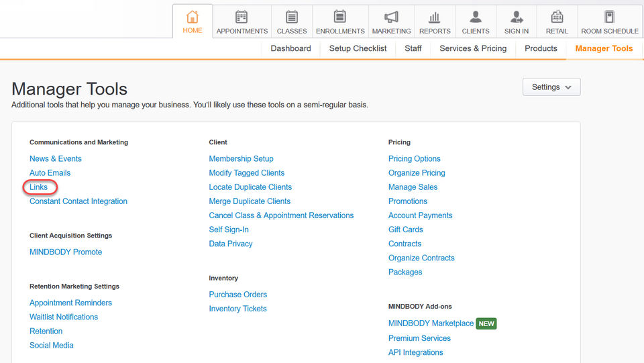The height and width of the screenshot is (363, 644).
Task: Open the Clients person icon
Action: tap(475, 17)
